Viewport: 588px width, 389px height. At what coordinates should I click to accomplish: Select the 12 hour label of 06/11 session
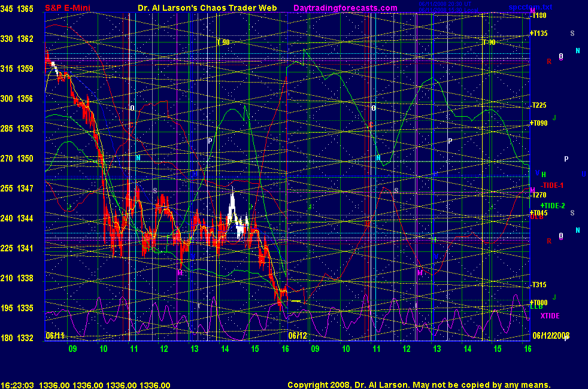click(x=164, y=349)
